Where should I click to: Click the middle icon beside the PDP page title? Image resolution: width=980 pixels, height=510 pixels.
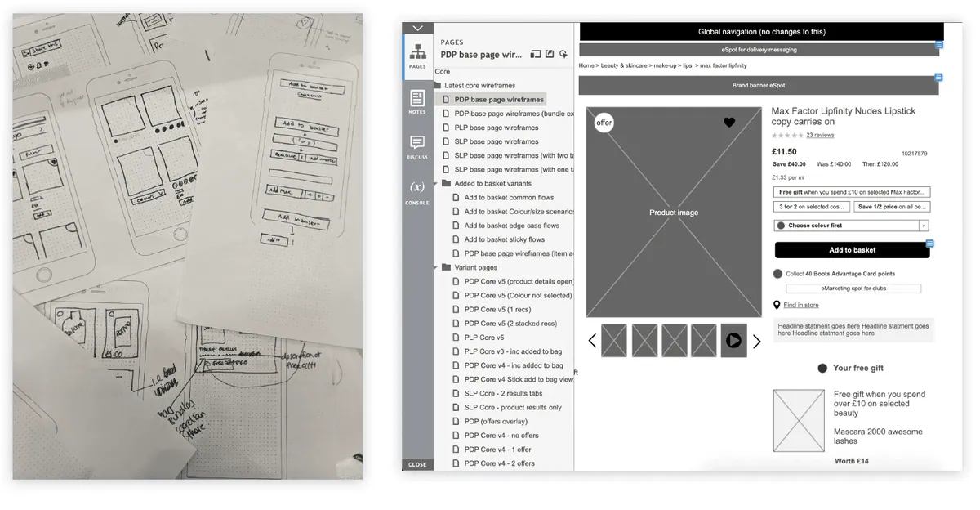pyautogui.click(x=550, y=54)
